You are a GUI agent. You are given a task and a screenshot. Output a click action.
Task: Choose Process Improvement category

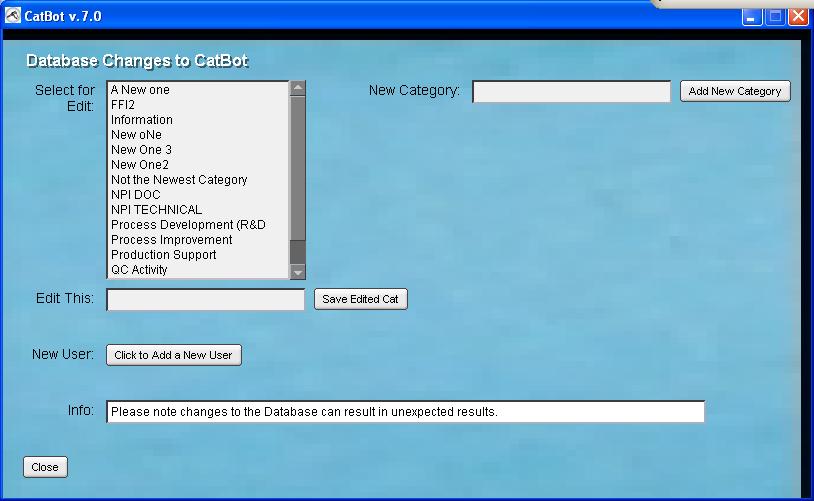click(197, 240)
